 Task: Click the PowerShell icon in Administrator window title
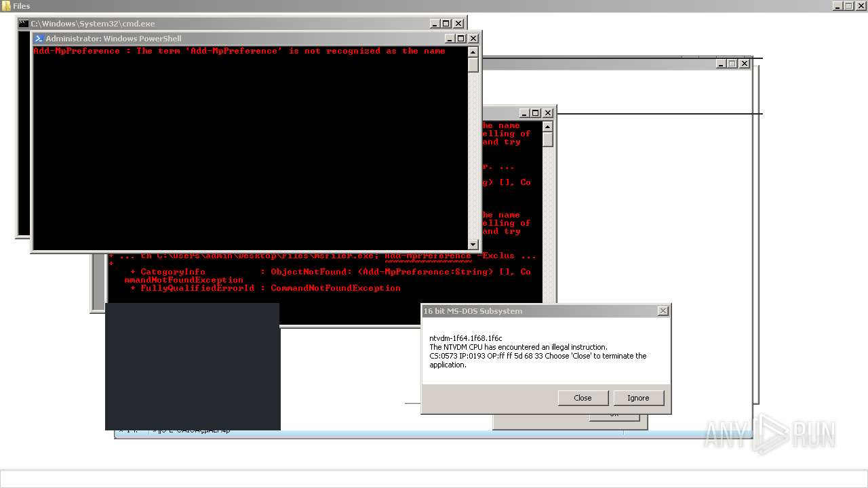[39, 39]
